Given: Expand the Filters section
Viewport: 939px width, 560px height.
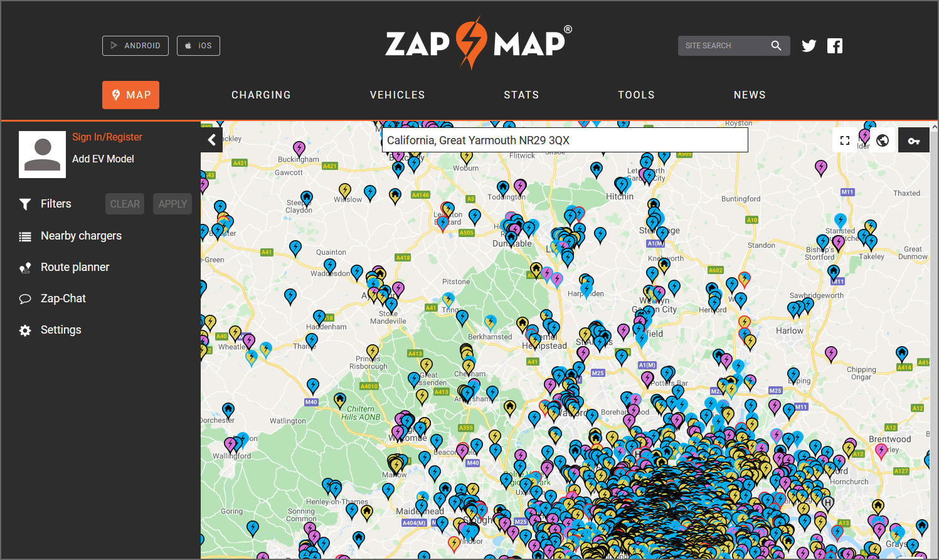Looking at the screenshot, I should click(x=56, y=204).
